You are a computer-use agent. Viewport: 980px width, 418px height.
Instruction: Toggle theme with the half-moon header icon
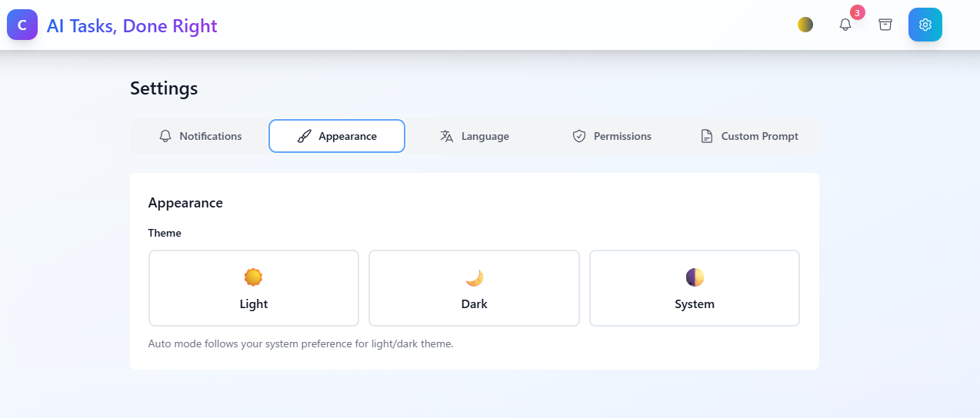tap(805, 25)
